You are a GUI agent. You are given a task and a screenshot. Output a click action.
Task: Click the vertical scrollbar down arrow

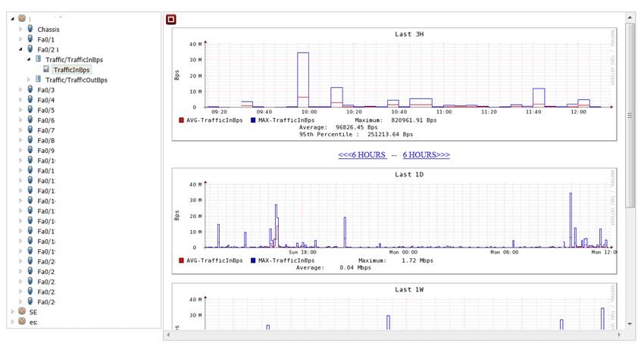[x=630, y=324]
